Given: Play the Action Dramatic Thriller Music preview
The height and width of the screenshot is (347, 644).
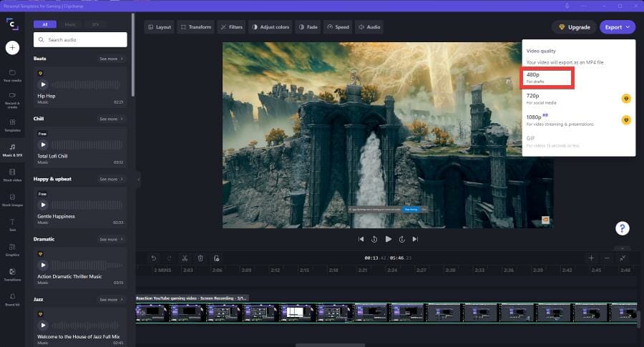Looking at the screenshot, I should 43,265.
